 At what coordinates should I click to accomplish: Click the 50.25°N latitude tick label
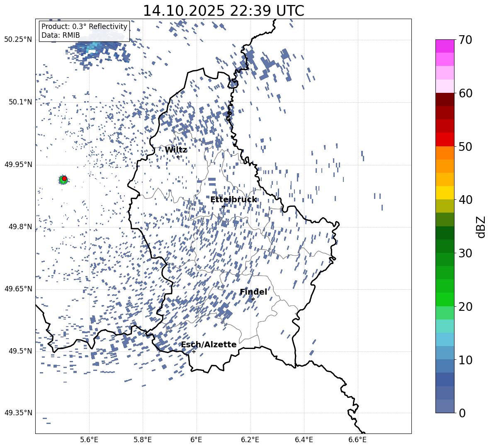point(18,40)
